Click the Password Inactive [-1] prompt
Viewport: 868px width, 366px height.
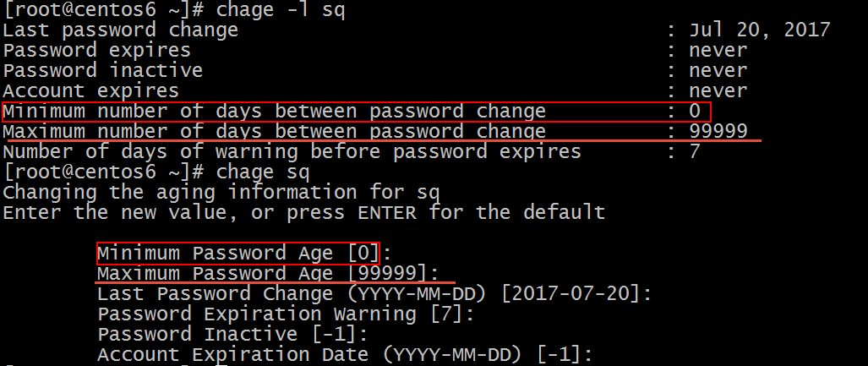pos(232,335)
